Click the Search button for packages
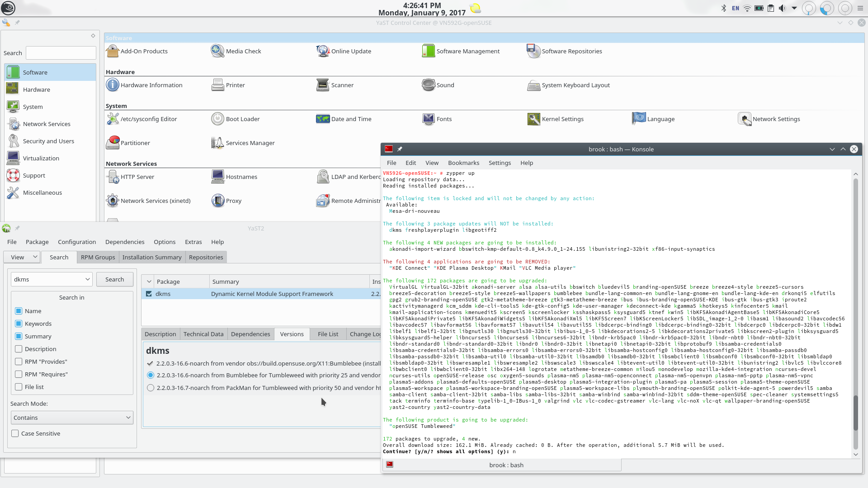 [114, 279]
